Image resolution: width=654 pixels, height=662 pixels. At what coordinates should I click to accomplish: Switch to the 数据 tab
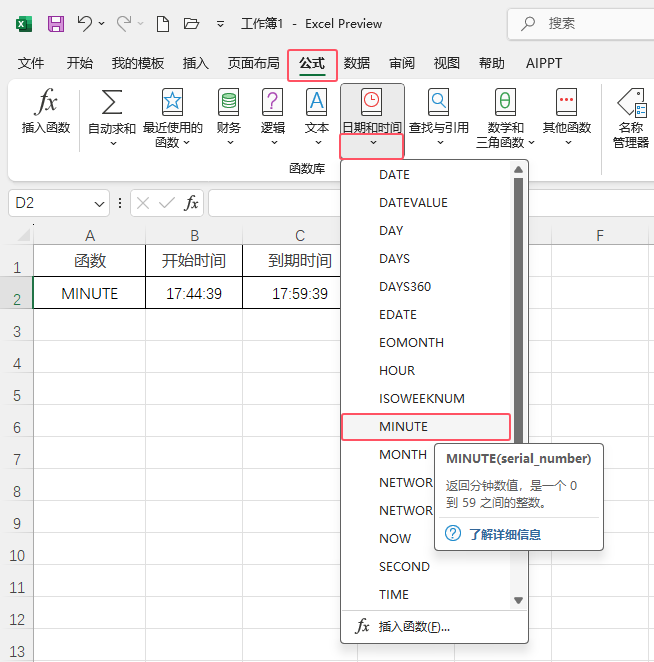(357, 63)
